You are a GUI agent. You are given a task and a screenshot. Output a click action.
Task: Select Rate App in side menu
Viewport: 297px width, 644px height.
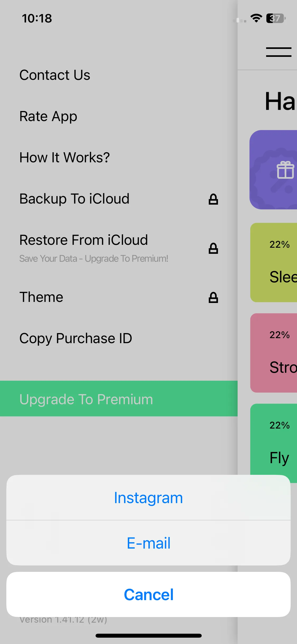pos(119,116)
